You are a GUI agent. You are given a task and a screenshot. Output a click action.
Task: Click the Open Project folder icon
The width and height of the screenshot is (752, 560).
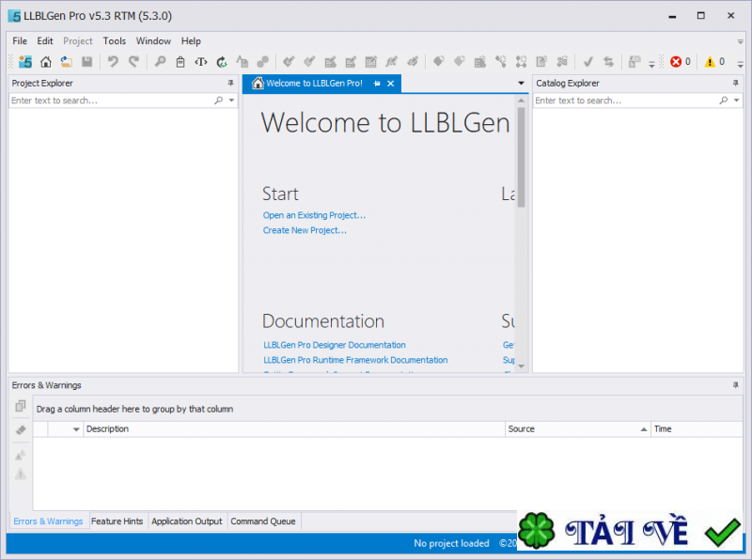pyautogui.click(x=66, y=61)
